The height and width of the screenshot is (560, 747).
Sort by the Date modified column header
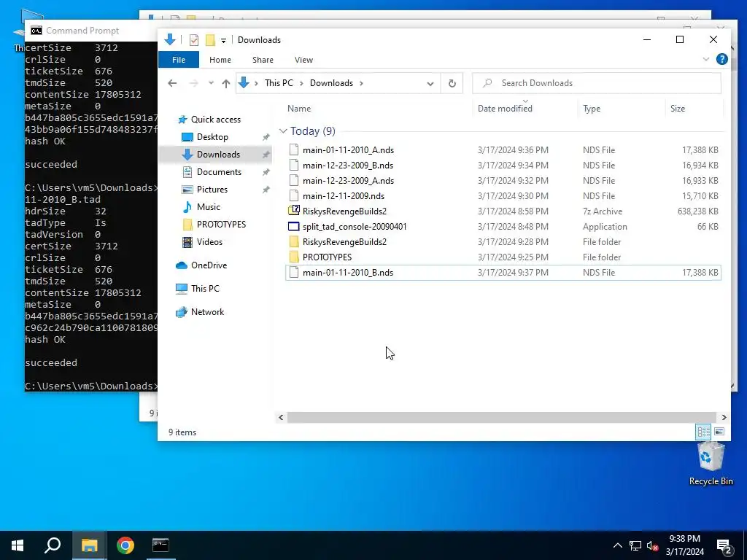coord(505,109)
